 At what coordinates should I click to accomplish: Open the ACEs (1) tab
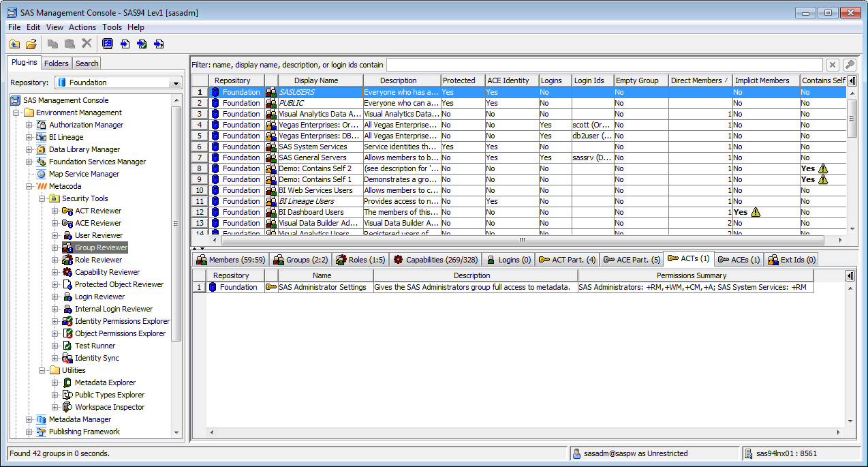(739, 259)
